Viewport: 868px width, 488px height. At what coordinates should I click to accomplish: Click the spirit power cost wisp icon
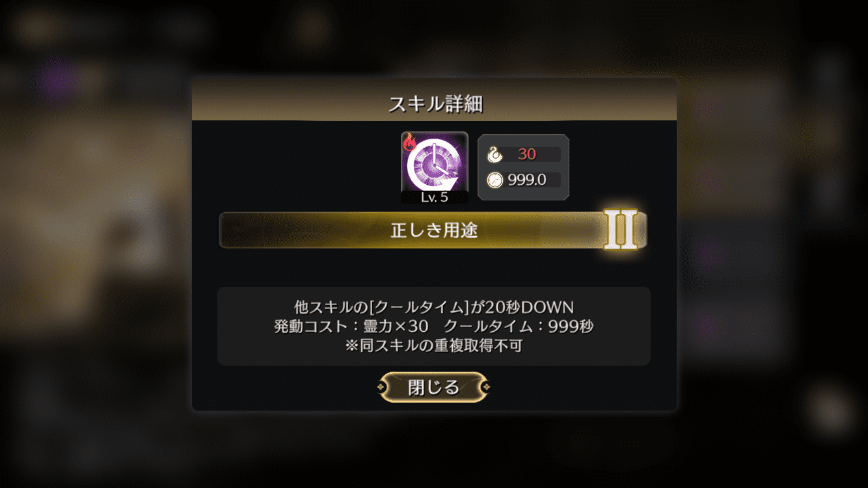(x=495, y=155)
